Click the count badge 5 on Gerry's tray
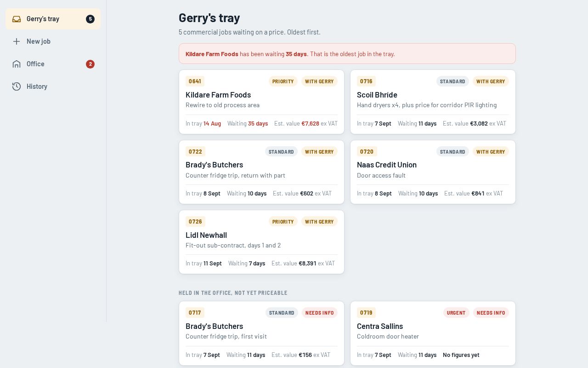Screen dimensions: 588x368 pos(90,19)
